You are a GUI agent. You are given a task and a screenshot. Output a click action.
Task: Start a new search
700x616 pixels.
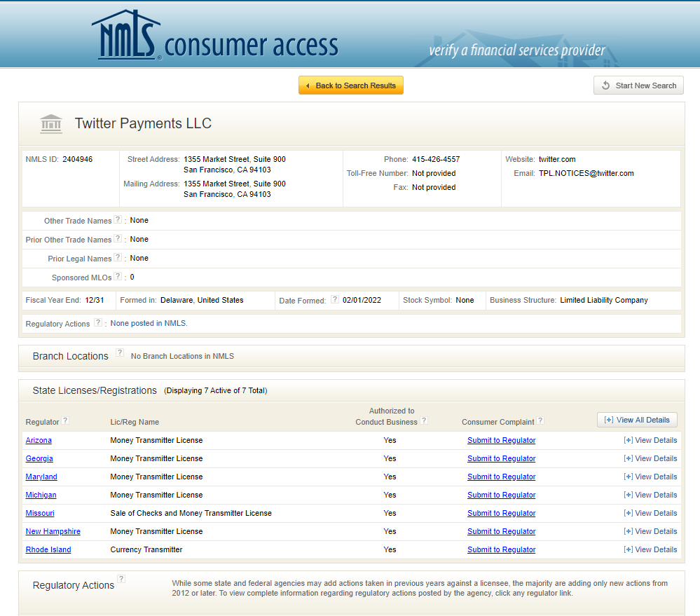pos(638,85)
